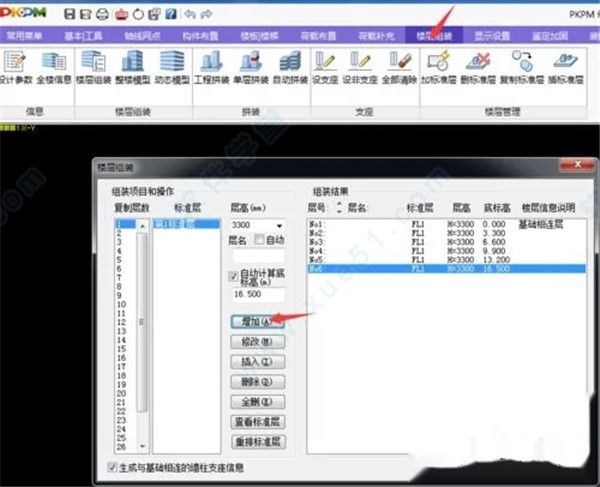This screenshot has height=487, width=600.
Task: Click 删标准层 delete standard floor icon
Action: 478,67
